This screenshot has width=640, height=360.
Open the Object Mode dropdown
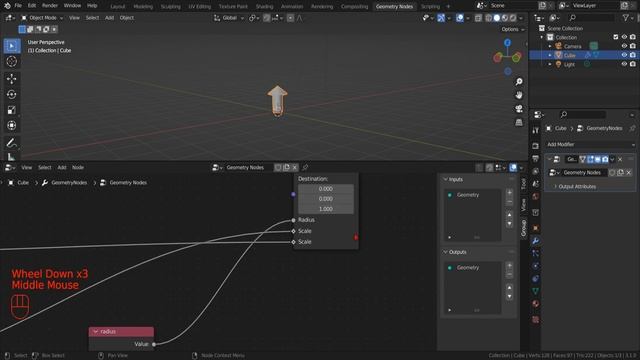point(42,18)
